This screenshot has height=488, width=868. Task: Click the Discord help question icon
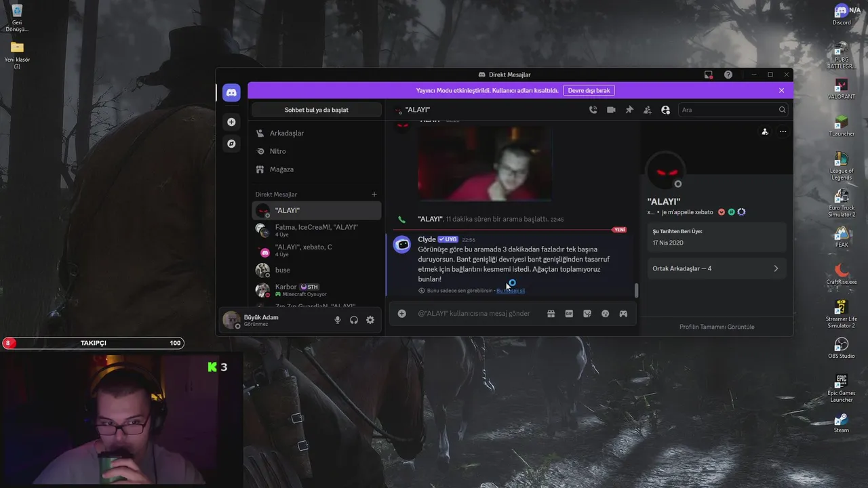click(728, 75)
